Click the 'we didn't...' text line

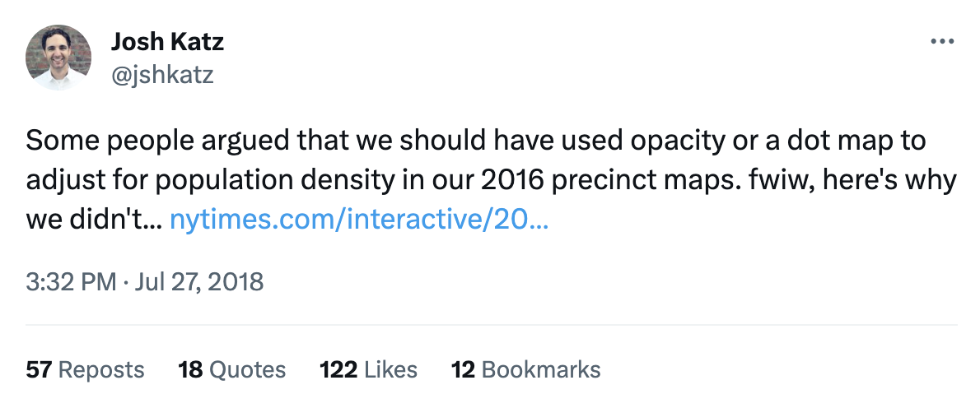[95, 220]
